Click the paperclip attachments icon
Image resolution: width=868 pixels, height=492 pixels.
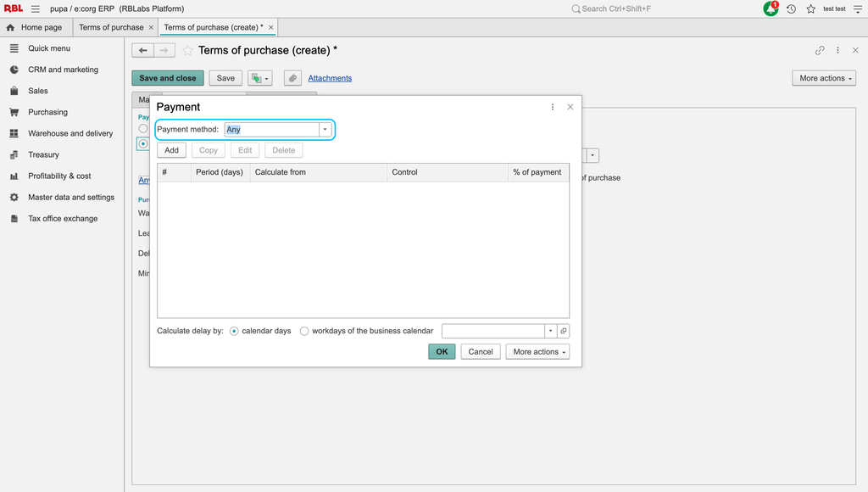[x=292, y=78]
